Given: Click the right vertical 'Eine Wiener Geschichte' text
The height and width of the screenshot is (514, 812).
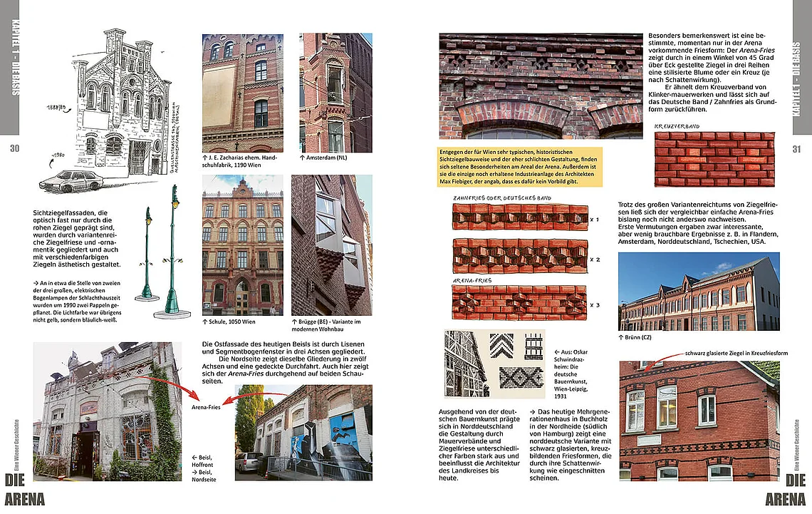Looking at the screenshot, I should [796, 445].
